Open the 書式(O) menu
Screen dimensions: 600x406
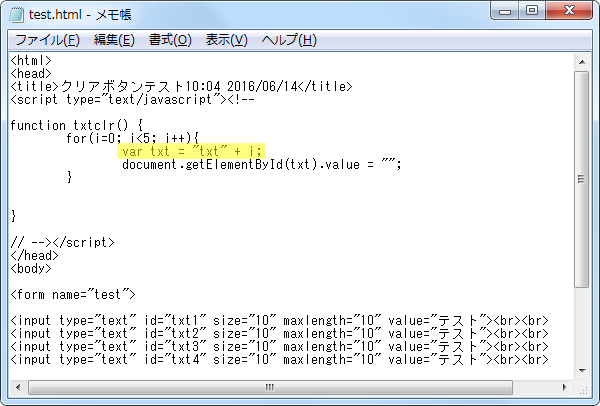point(170,40)
